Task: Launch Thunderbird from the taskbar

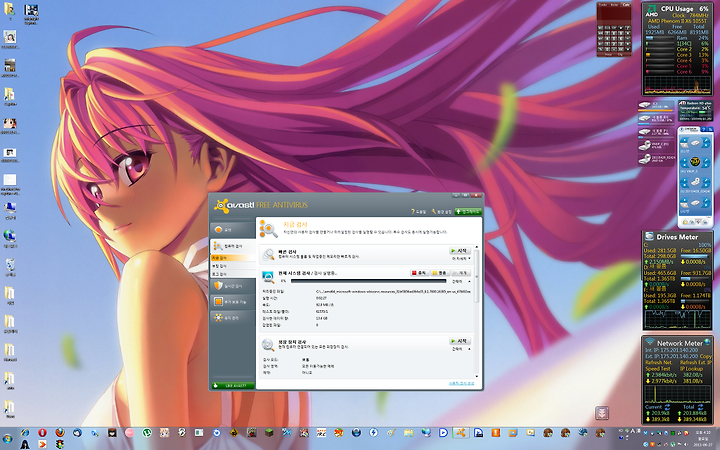Action: coord(77,433)
